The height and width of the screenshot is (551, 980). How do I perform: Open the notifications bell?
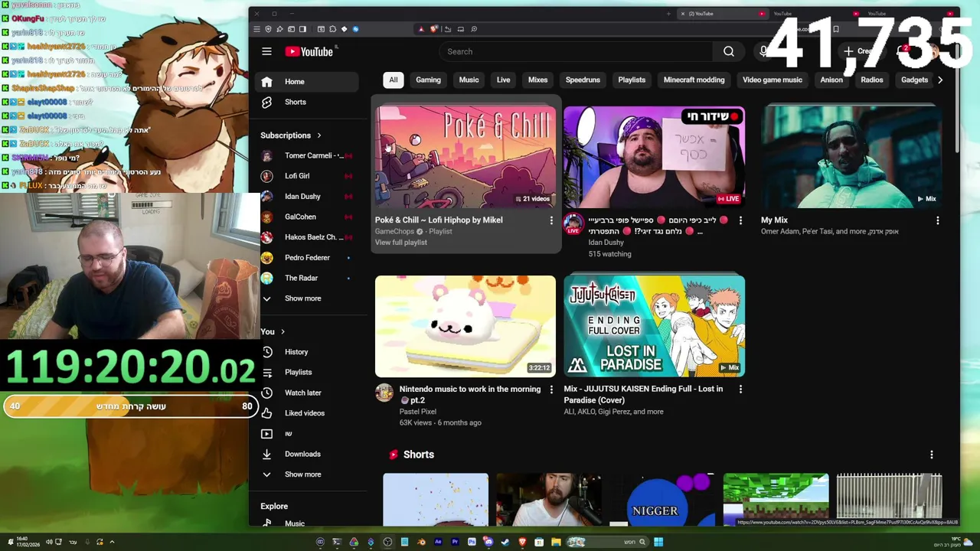pos(903,51)
